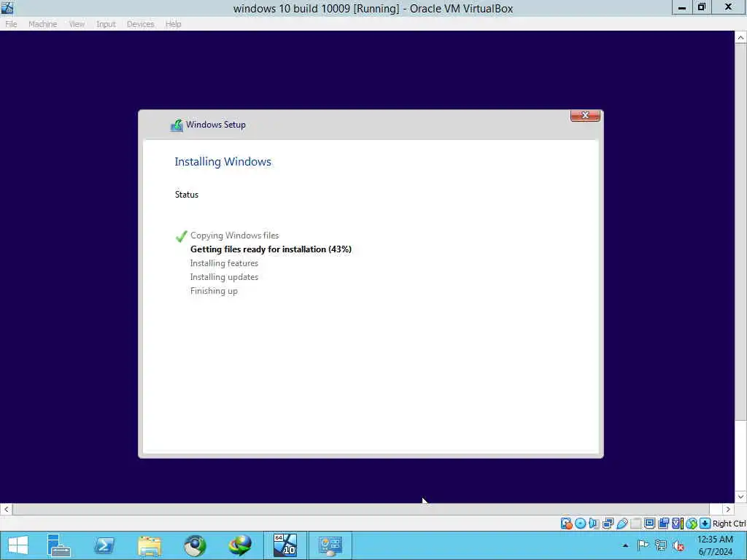
Task: Click the shared folders status icon
Action: click(x=636, y=524)
